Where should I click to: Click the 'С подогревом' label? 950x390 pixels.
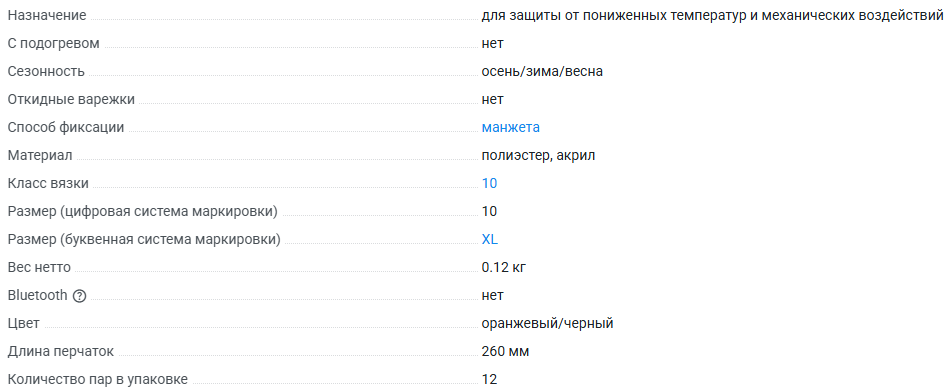pyautogui.click(x=53, y=44)
